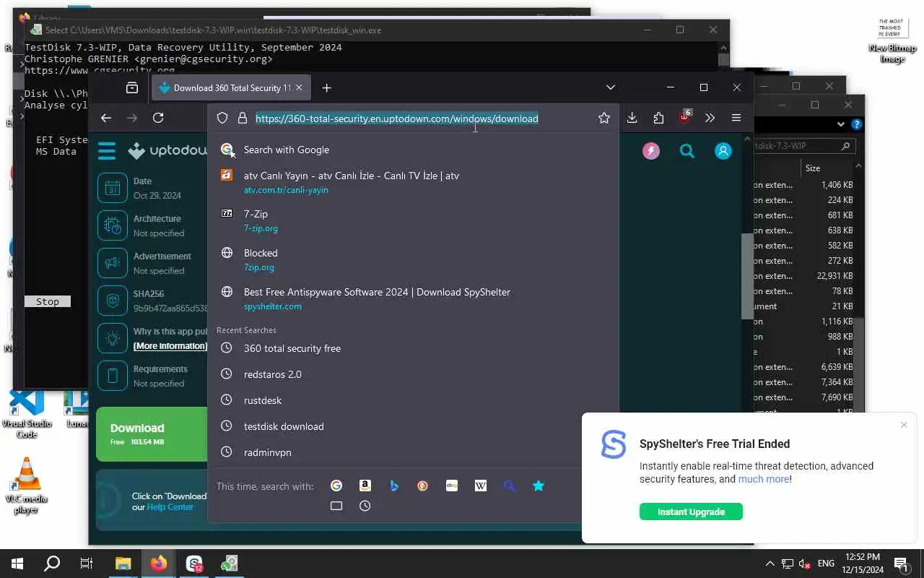Open the Firefox extensions puzzle icon
The height and width of the screenshot is (578, 924).
658,118
